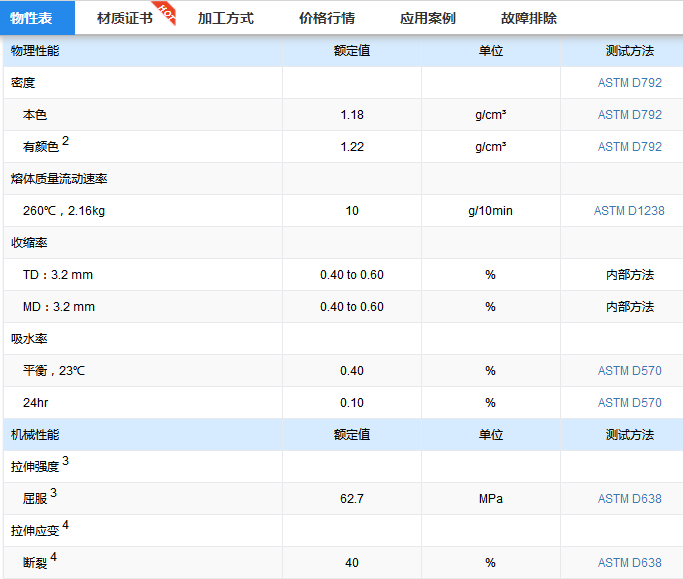Screen dimensions: 683x579
Task: Open the 应用案例 tab
Action: (x=427, y=18)
